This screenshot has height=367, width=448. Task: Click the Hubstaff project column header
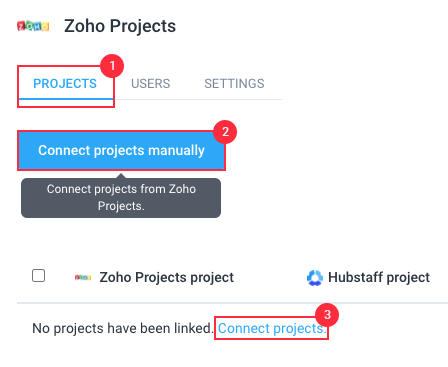[x=379, y=277]
